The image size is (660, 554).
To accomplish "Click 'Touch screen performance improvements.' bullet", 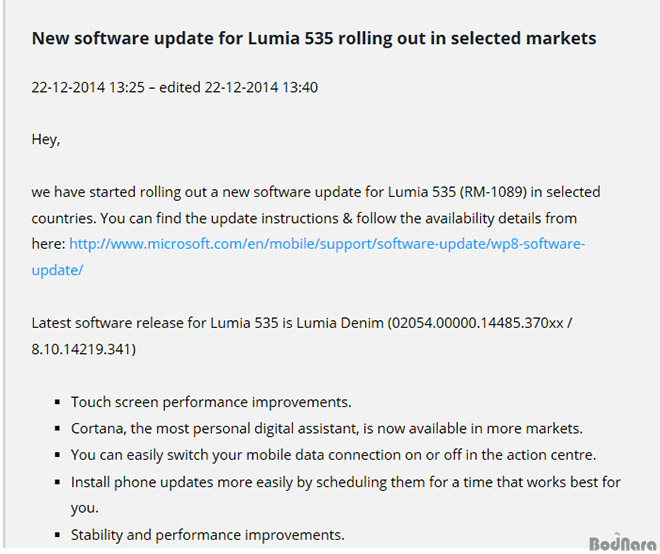I will [211, 402].
